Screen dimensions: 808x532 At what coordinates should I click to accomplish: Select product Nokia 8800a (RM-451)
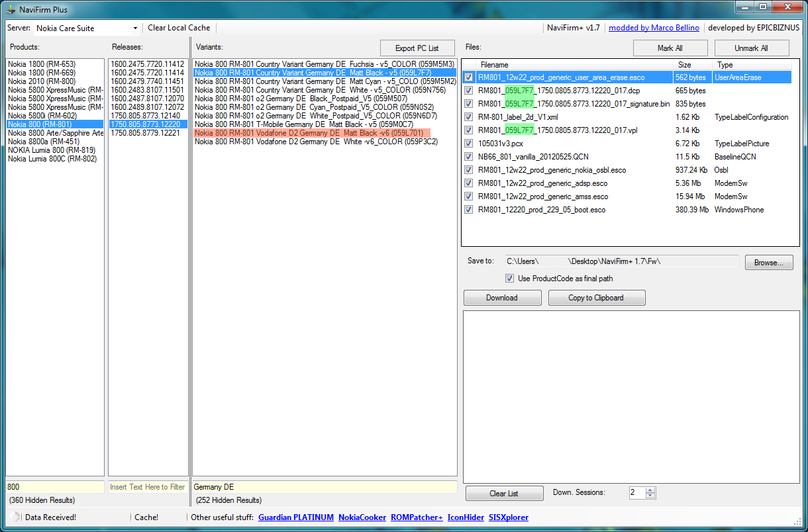coord(55,142)
